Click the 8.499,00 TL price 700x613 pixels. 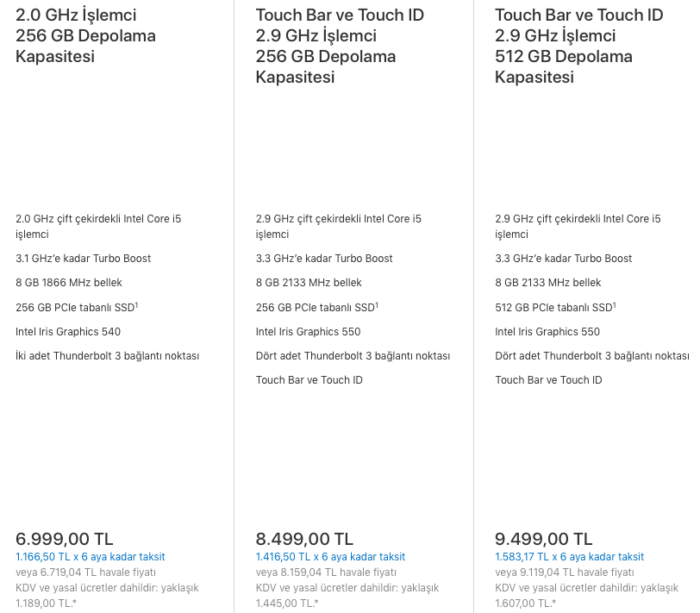[304, 539]
